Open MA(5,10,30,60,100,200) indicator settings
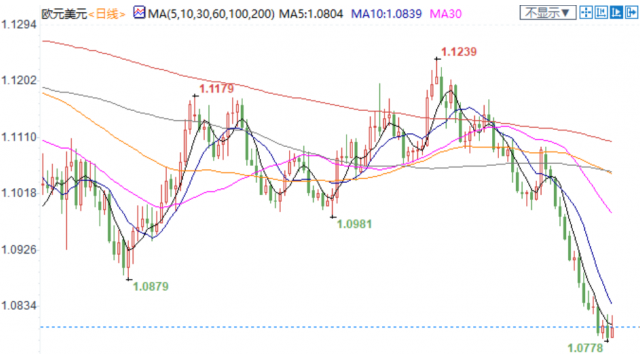Image resolution: width=640 pixels, height=360 pixels. (211, 14)
